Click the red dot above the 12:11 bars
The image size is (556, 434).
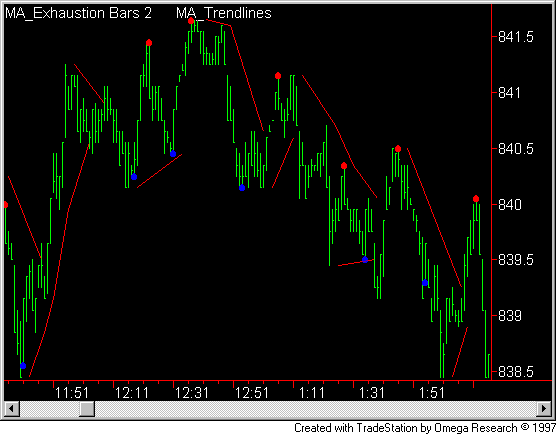pos(149,43)
